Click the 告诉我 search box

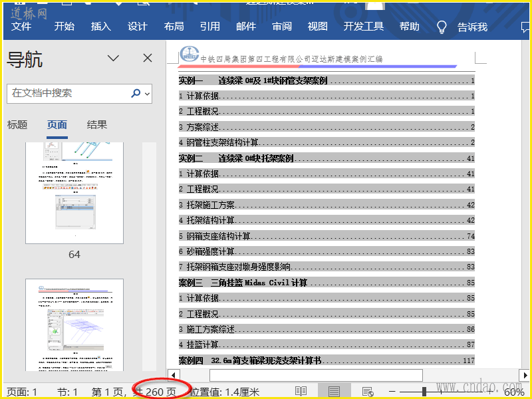[x=472, y=27]
